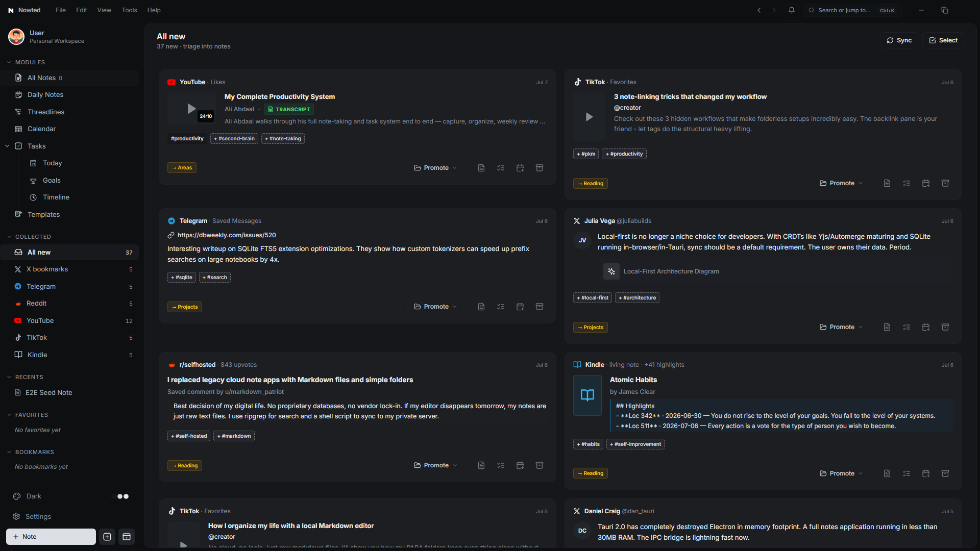Open the Tools menu
Image resolution: width=980 pixels, height=551 pixels.
(x=129, y=10)
